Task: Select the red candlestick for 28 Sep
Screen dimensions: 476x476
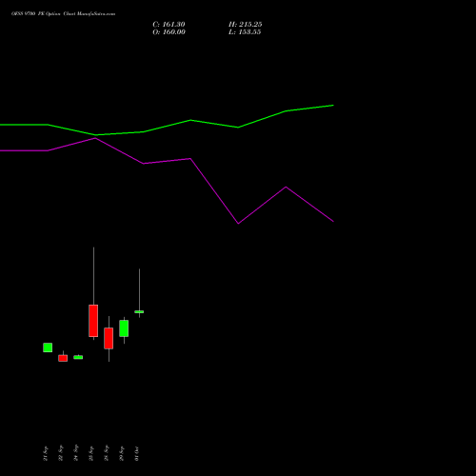Action: pyautogui.click(x=109, y=338)
